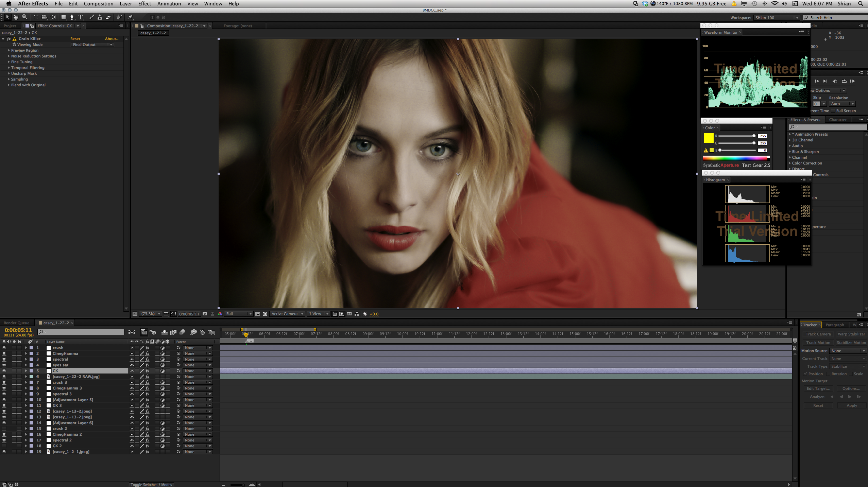This screenshot has width=868, height=487.
Task: Check the Full Screen preview option
Action: [833, 111]
